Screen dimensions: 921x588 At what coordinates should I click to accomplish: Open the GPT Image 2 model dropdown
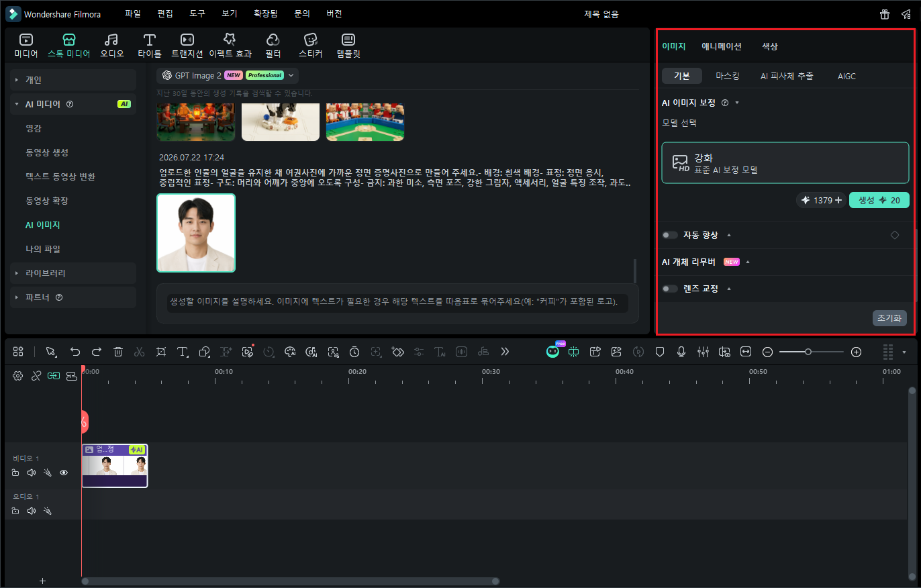click(228, 75)
